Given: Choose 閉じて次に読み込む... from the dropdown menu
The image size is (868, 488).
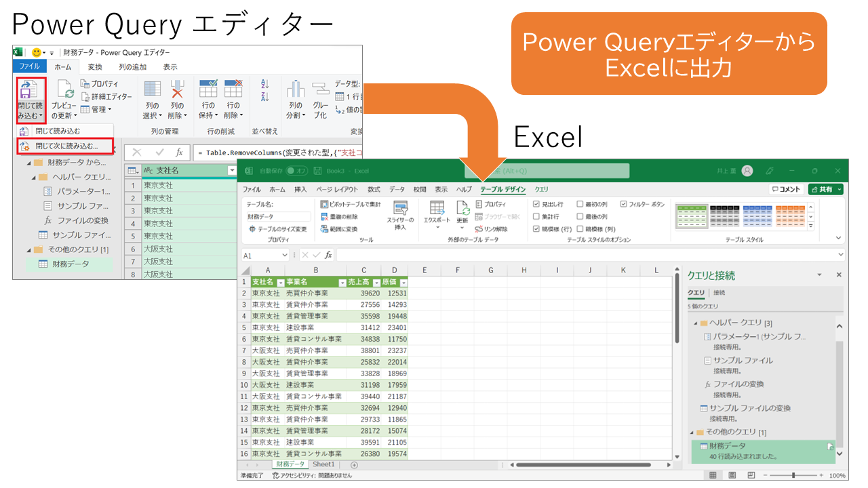Looking at the screenshot, I should 66,146.
